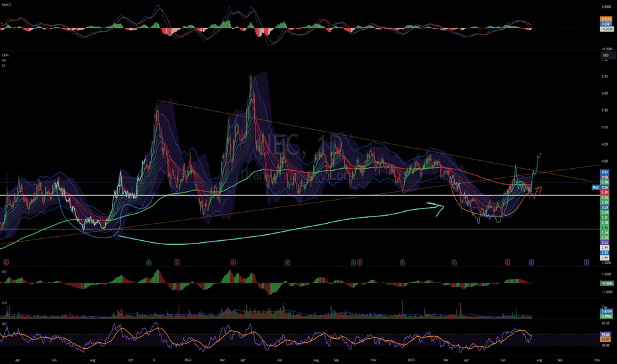Click the purple lightning event marker
617x364 pixels.
(x=531, y=262)
